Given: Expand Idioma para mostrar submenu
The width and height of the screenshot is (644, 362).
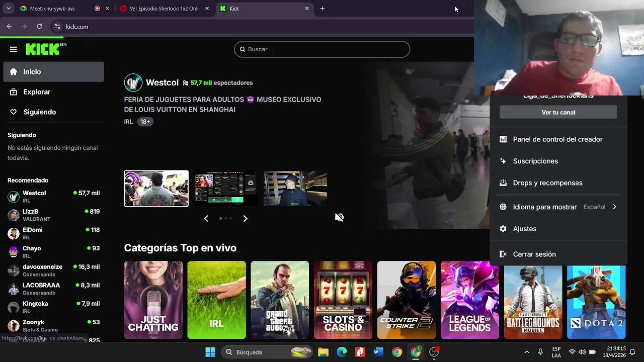Looking at the screenshot, I should coord(558,207).
